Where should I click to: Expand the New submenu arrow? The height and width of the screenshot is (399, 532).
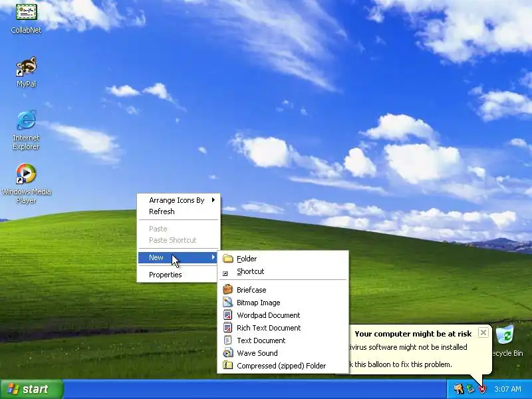pyautogui.click(x=213, y=257)
